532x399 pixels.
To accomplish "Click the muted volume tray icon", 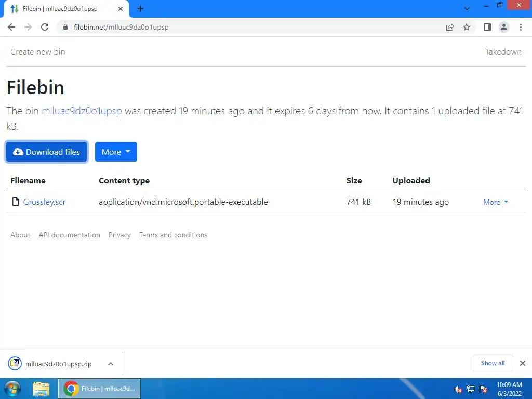I will click(x=458, y=389).
